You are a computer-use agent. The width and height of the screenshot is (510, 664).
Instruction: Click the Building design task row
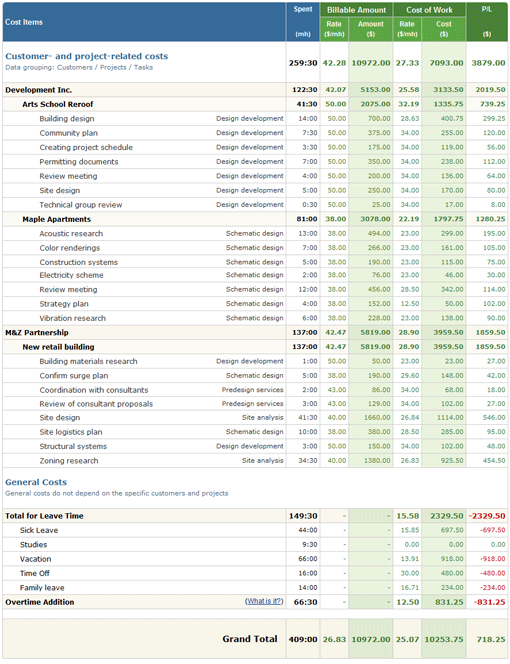(255, 119)
